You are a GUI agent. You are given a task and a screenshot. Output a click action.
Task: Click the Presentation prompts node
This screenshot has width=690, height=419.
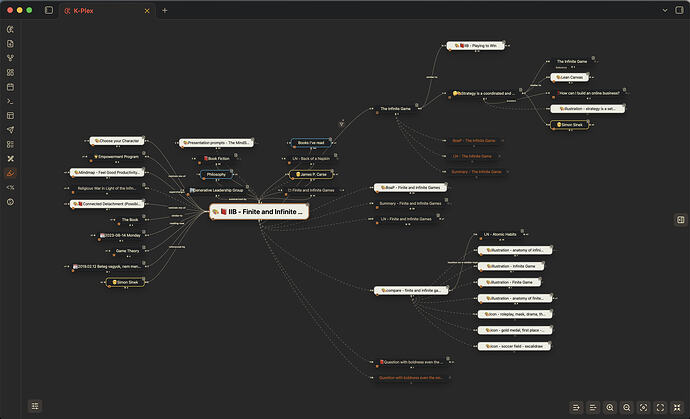[x=216, y=143]
